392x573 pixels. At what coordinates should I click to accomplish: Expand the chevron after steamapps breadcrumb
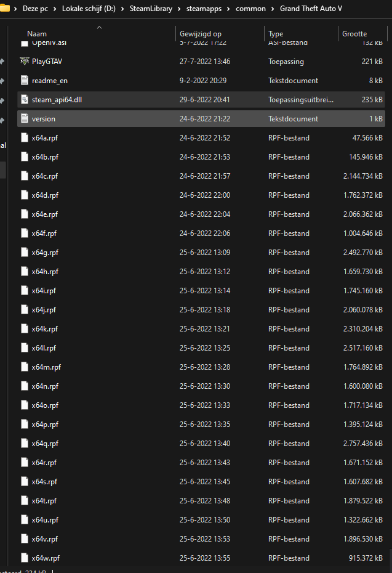pyautogui.click(x=228, y=9)
